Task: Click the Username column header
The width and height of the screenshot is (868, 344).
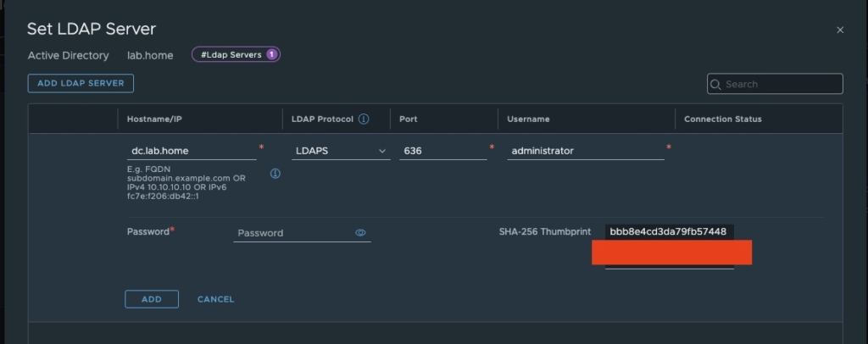Action: [x=528, y=119]
